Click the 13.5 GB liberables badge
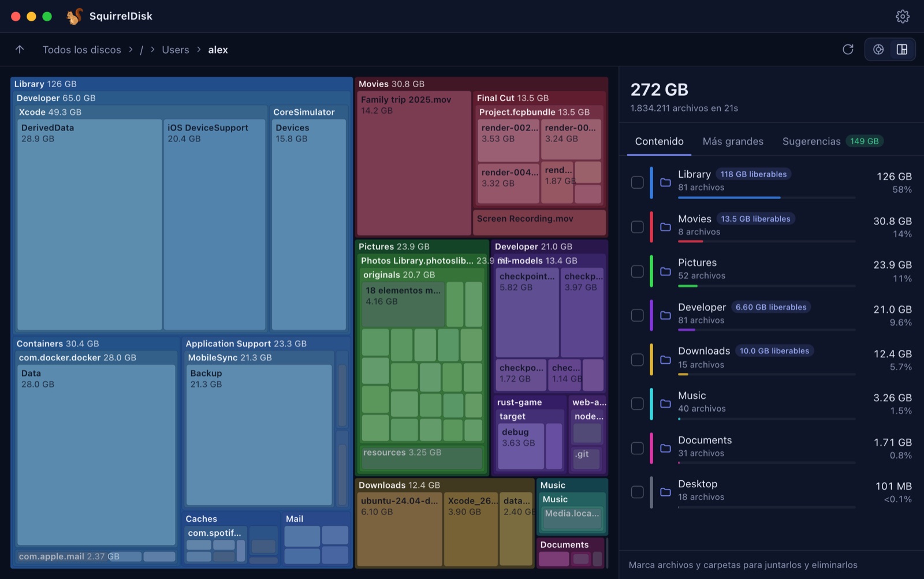Screen dimensions: 924x579 755,219
